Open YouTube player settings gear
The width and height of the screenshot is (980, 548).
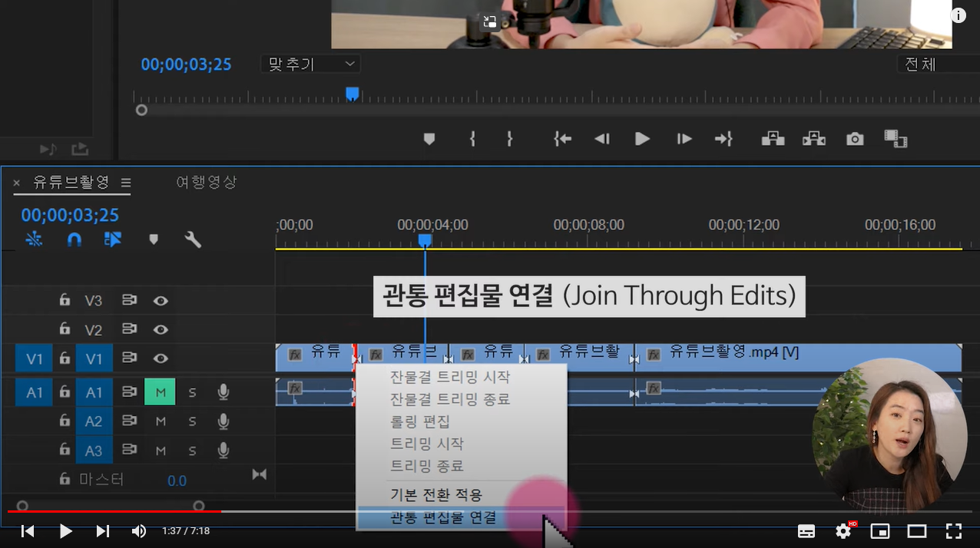(844, 530)
